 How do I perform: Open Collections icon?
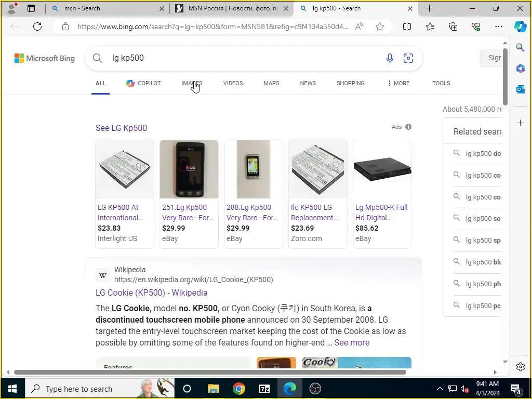pyautogui.click(x=453, y=26)
